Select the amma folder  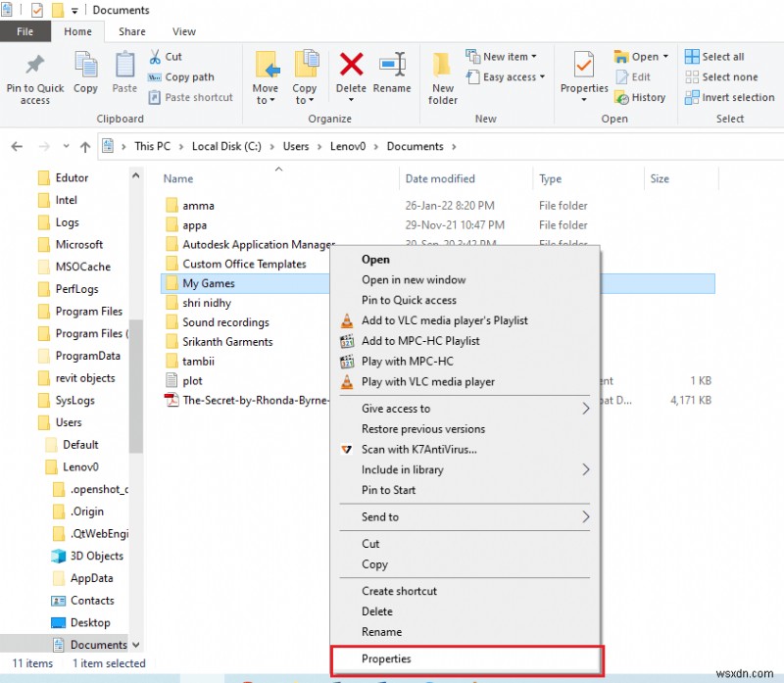[x=198, y=206]
